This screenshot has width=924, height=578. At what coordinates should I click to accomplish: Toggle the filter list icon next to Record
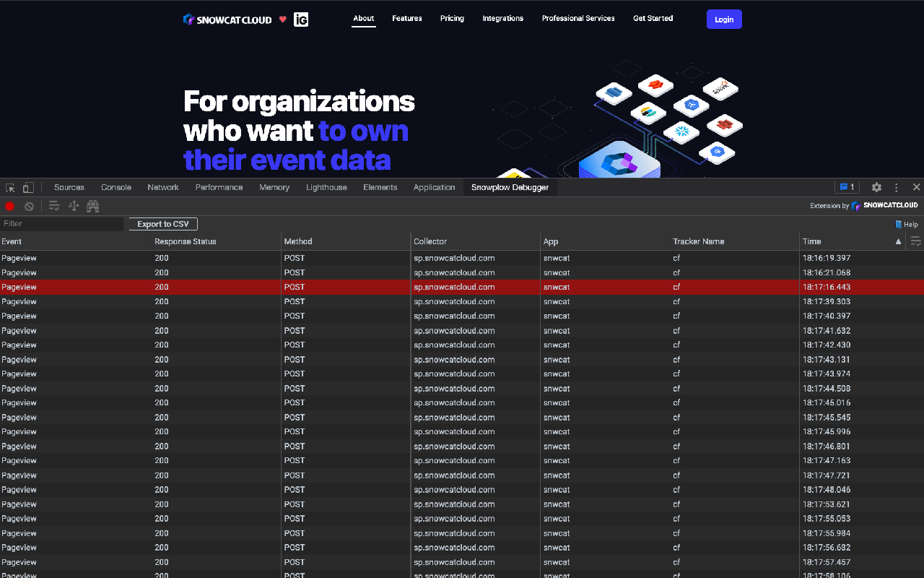click(53, 206)
